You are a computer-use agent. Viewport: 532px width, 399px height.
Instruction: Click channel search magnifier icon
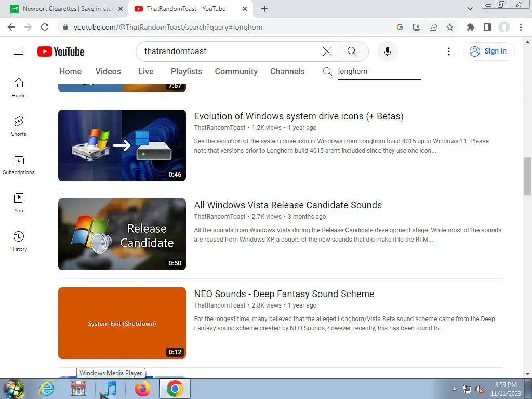327,72
